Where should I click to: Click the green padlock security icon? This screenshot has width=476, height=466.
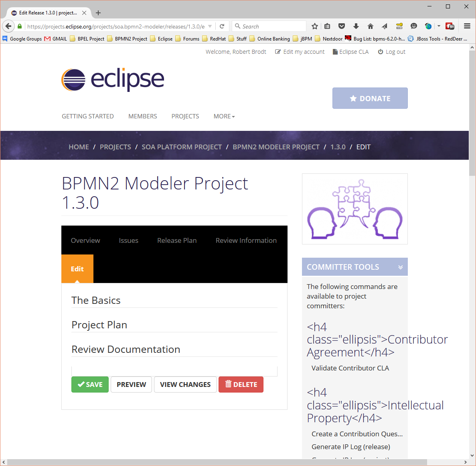(20, 26)
